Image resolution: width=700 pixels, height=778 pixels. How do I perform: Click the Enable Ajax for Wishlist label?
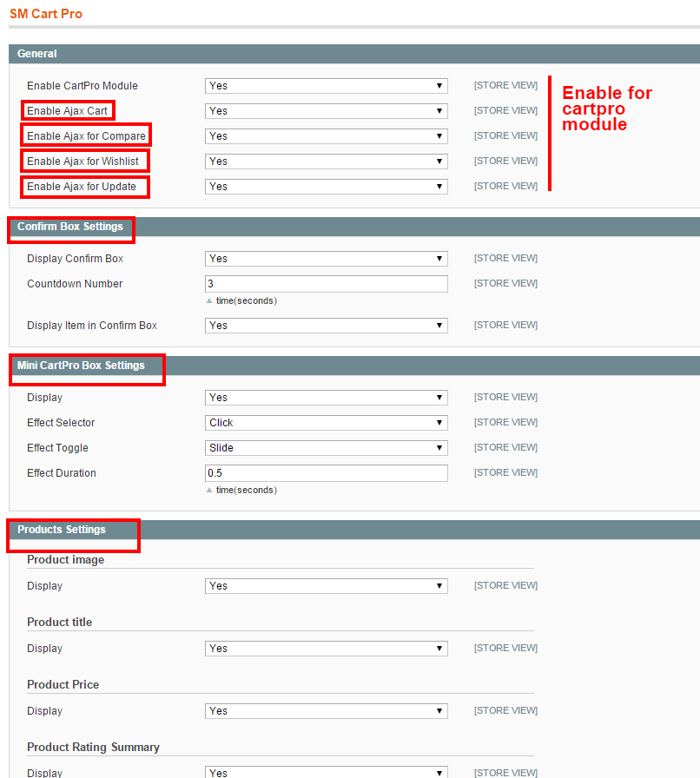83,162
